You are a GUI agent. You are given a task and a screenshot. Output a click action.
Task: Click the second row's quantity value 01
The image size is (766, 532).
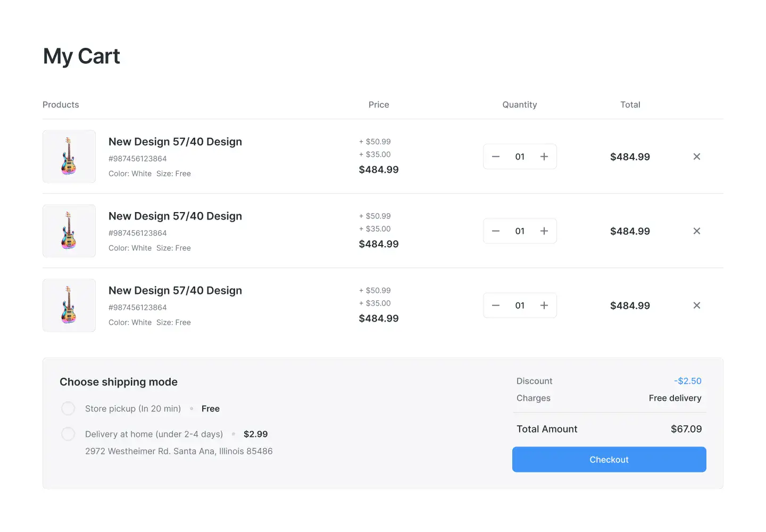(x=520, y=231)
